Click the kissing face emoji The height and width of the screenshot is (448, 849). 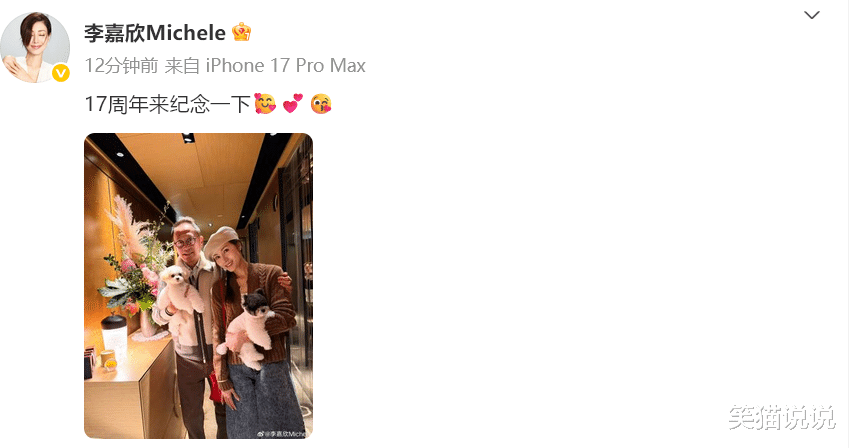pos(321,103)
